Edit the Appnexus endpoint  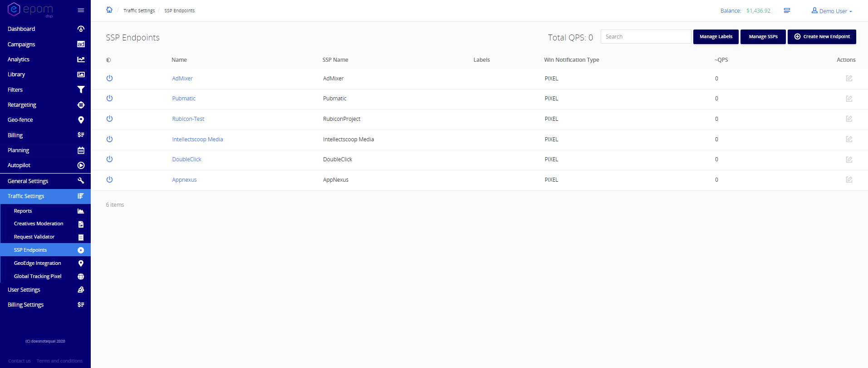[x=849, y=179]
